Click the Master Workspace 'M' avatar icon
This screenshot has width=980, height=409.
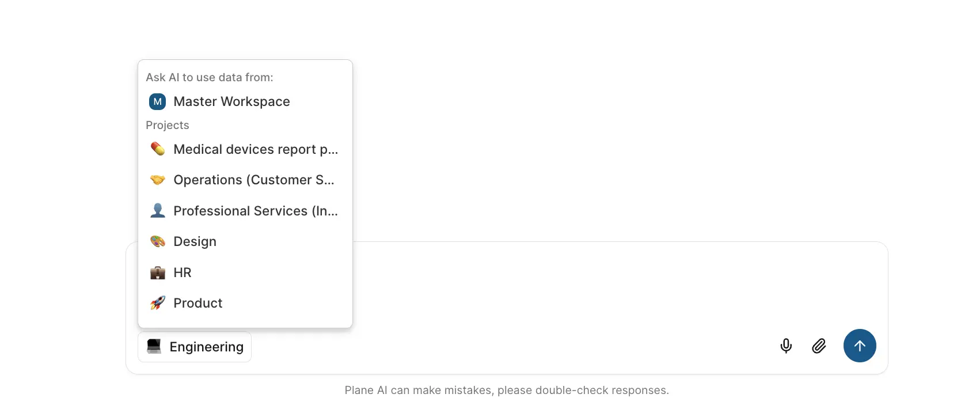click(x=157, y=102)
